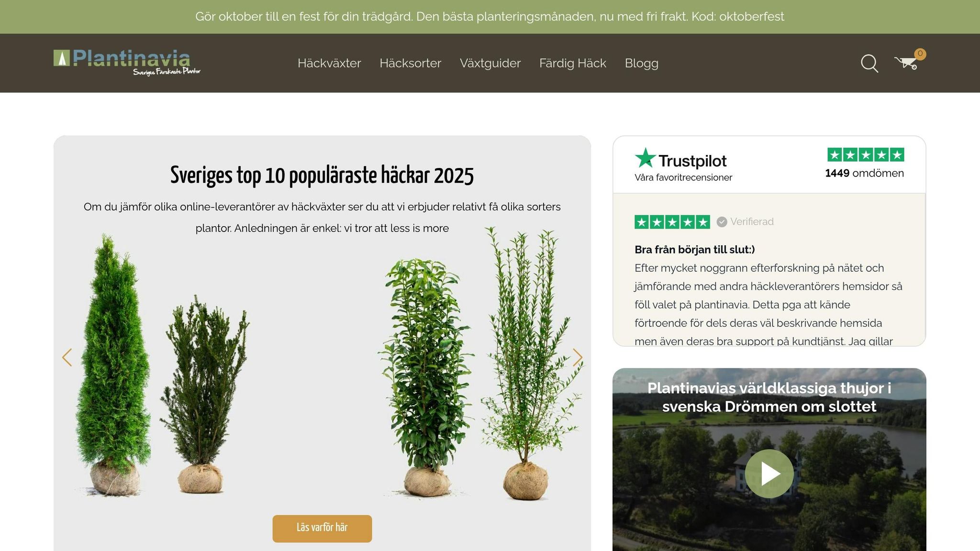Open the Färdig Häck menu
Image resolution: width=980 pixels, height=551 pixels.
[573, 63]
